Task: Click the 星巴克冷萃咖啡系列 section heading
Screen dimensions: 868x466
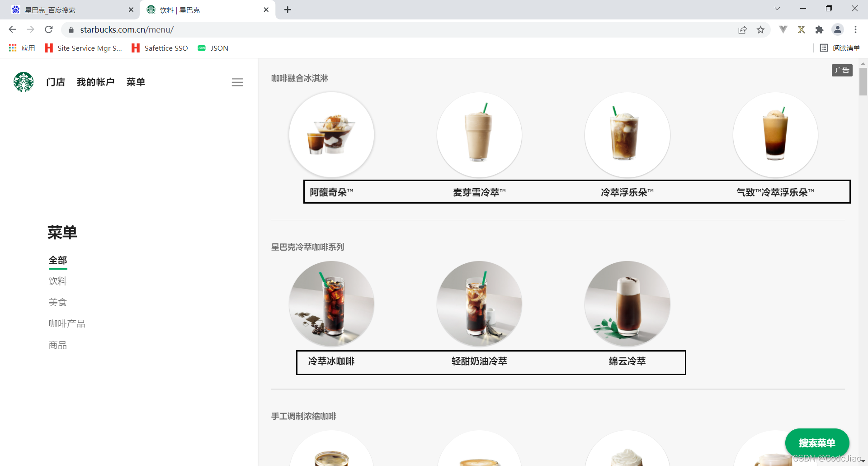Action: point(307,247)
